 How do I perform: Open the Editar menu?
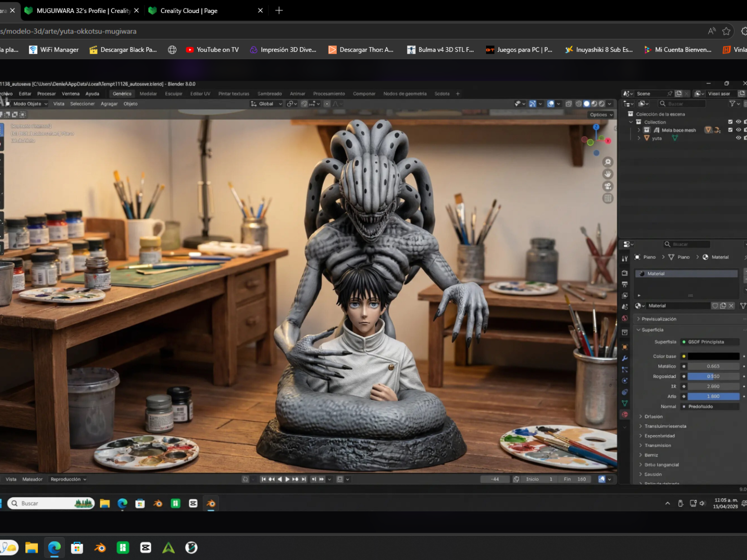tap(25, 94)
